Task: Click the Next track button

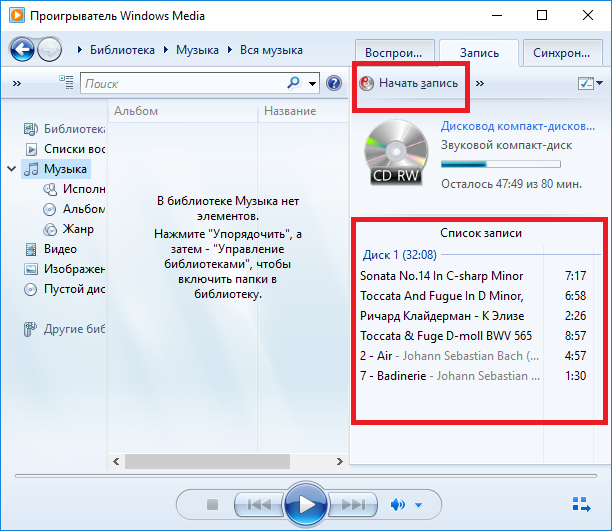Action: 353,504
